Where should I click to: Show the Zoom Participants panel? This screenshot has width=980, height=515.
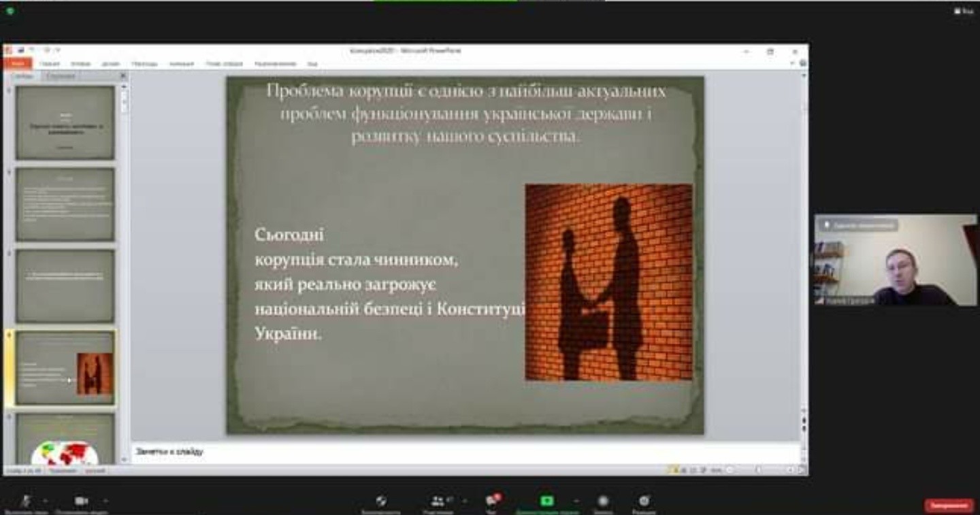tap(438, 503)
